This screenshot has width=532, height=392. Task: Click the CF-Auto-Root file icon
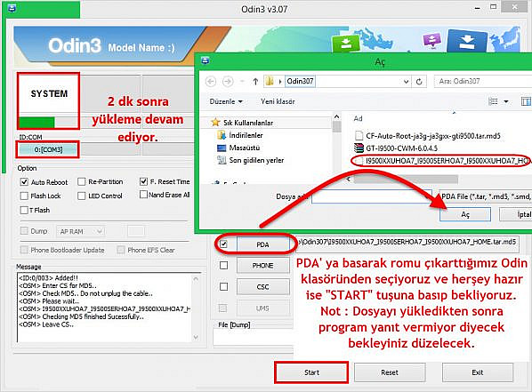(x=359, y=136)
